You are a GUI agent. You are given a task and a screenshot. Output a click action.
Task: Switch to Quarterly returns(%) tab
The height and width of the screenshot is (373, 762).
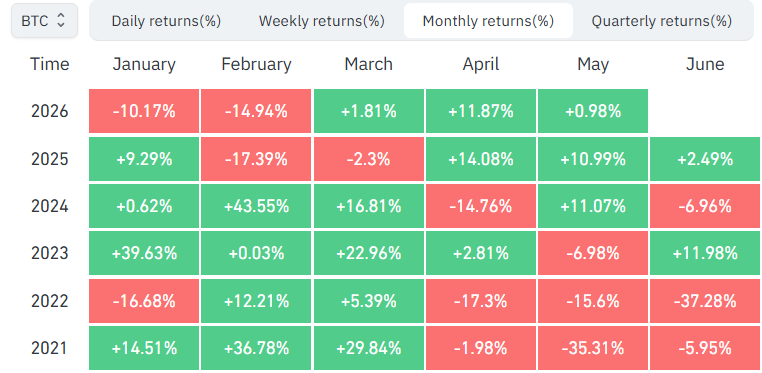point(661,21)
